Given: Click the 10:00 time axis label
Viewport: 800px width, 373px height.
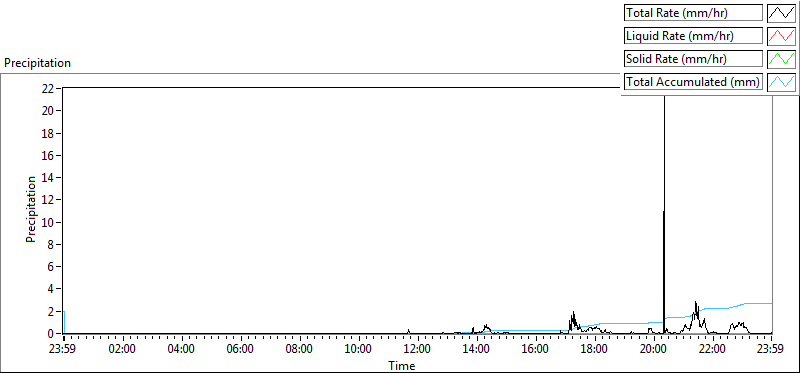Looking at the screenshot, I should (x=359, y=350).
